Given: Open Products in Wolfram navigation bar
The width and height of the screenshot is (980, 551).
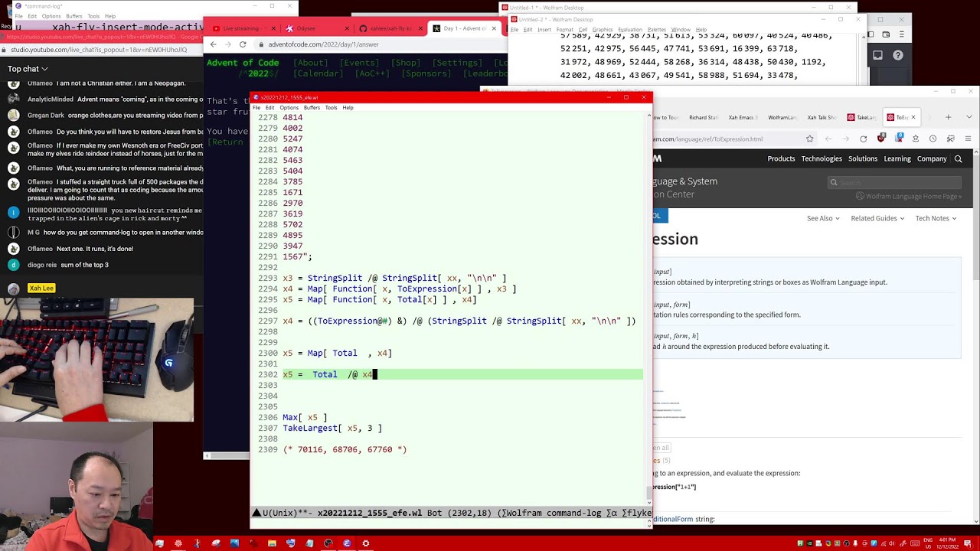Looking at the screenshot, I should pos(781,158).
